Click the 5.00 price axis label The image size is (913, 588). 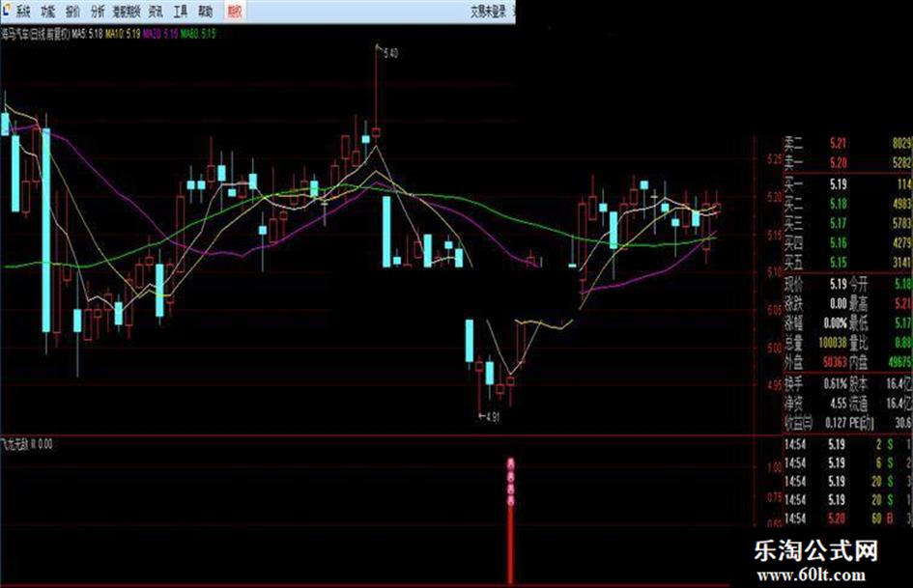[x=775, y=349]
